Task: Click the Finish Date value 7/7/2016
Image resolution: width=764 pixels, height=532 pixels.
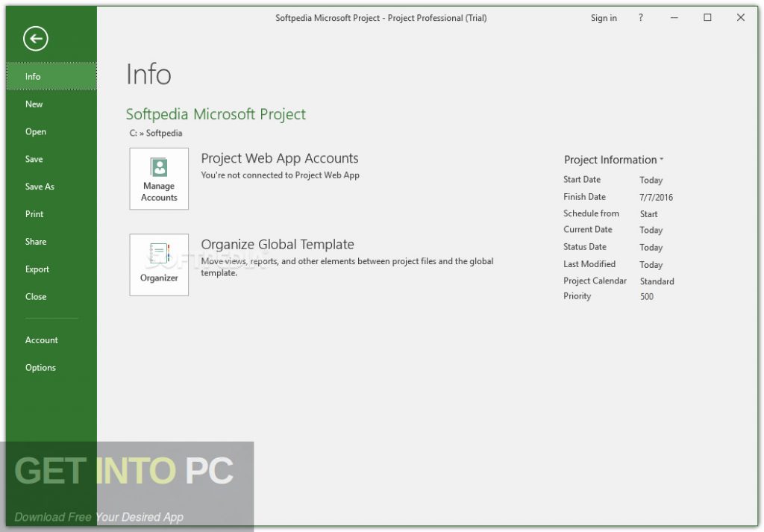Action: [656, 197]
